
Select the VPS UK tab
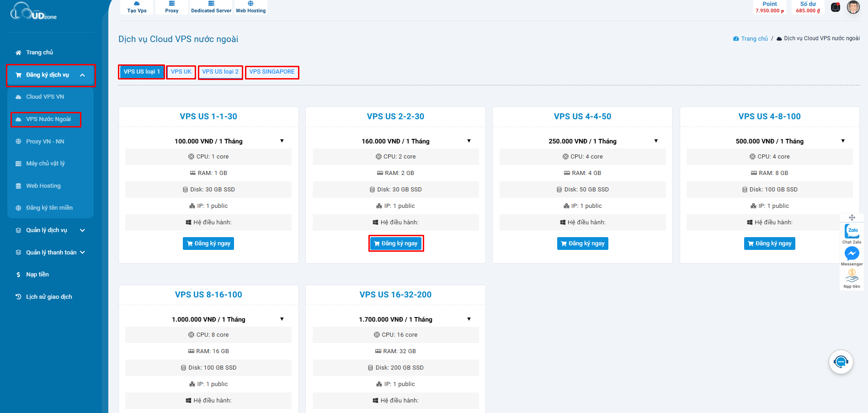coord(181,72)
